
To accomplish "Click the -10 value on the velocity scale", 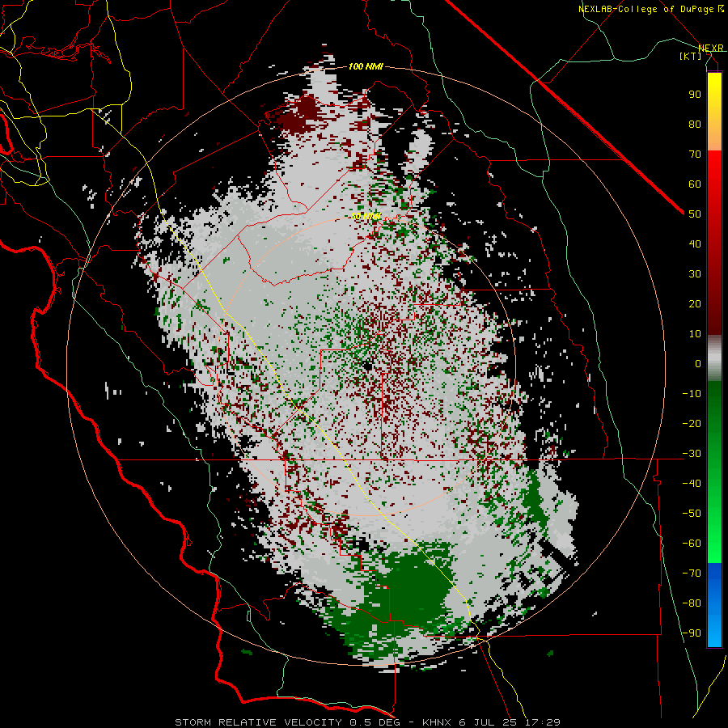I will tap(692, 394).
